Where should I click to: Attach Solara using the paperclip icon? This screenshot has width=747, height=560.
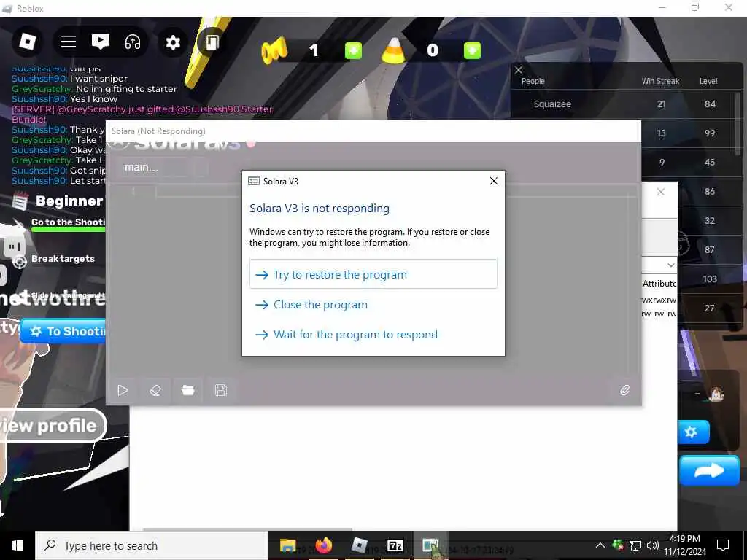click(624, 391)
